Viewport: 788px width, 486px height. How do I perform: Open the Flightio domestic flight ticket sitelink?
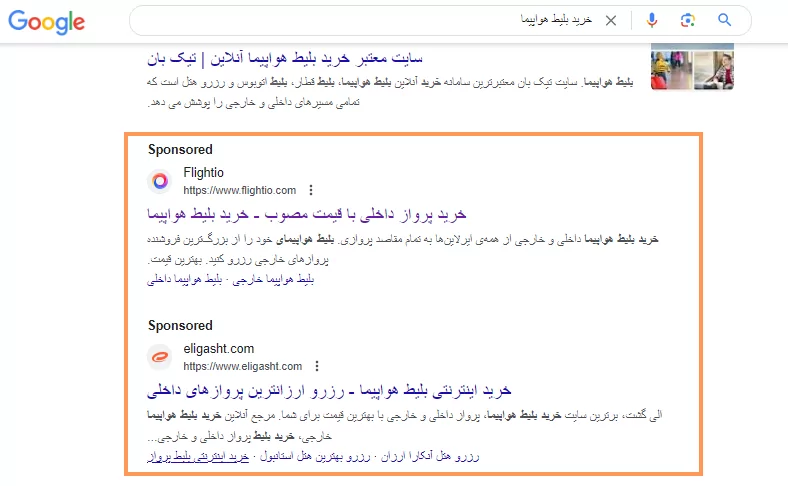(184, 279)
